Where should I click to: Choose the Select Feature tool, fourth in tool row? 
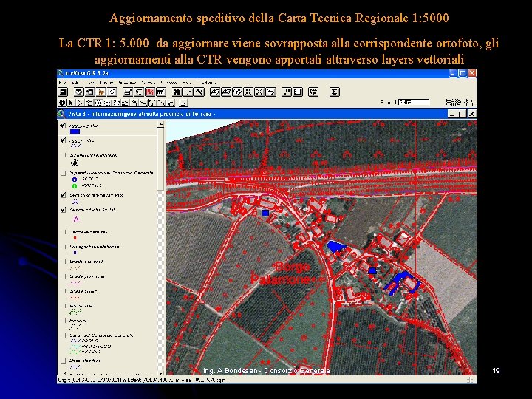pos(89,103)
